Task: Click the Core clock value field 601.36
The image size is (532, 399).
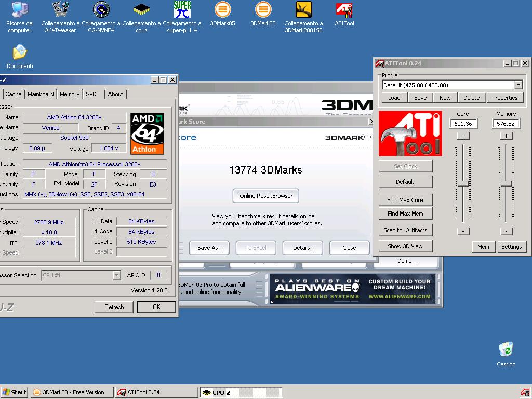Action: click(x=463, y=124)
